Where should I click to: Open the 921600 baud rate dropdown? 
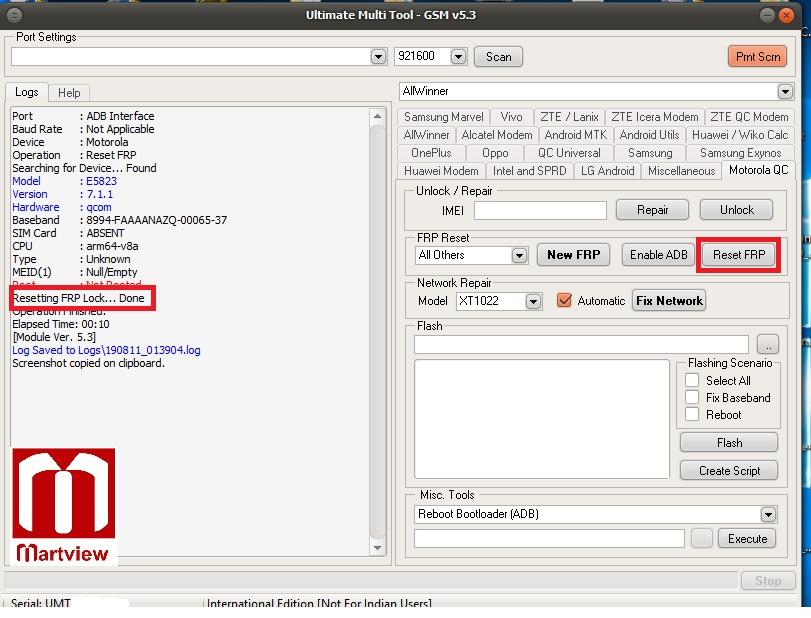(458, 56)
